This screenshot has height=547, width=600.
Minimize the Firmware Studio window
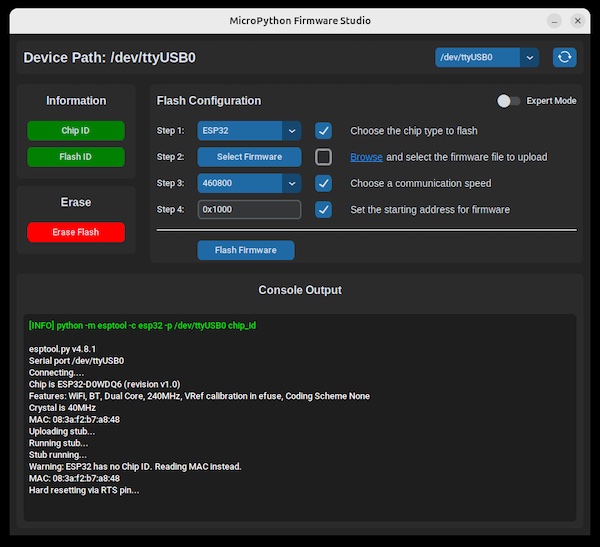pos(554,21)
